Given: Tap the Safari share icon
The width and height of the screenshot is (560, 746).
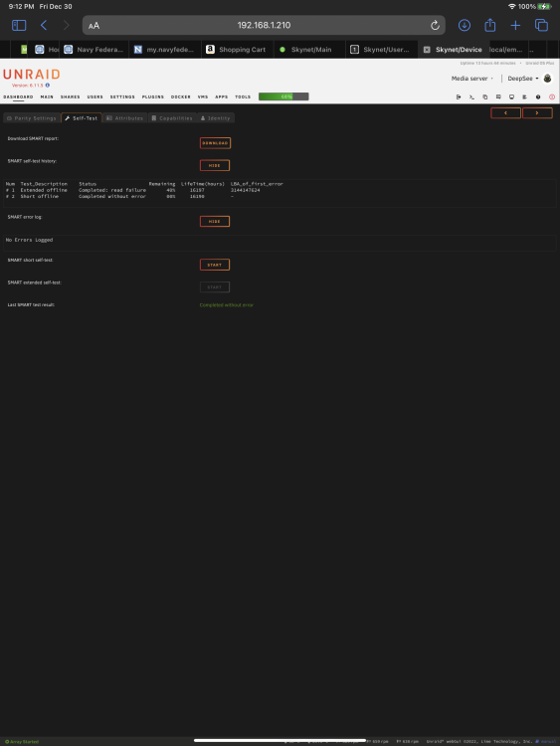Looking at the screenshot, I should coord(490,25).
